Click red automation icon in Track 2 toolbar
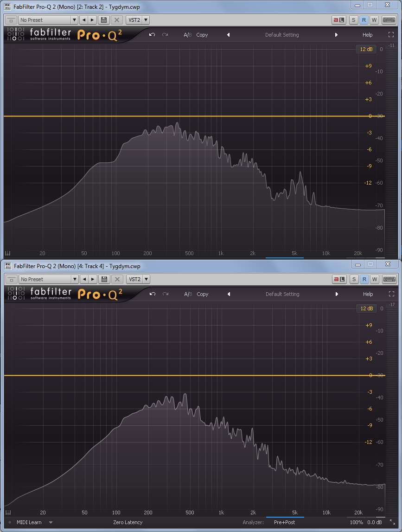The image size is (402, 532). click(338, 20)
